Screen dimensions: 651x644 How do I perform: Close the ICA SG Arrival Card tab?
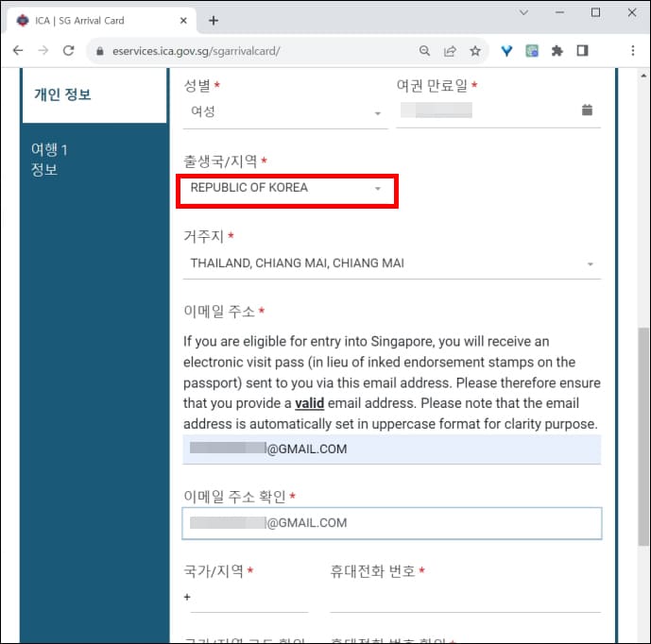click(x=183, y=21)
